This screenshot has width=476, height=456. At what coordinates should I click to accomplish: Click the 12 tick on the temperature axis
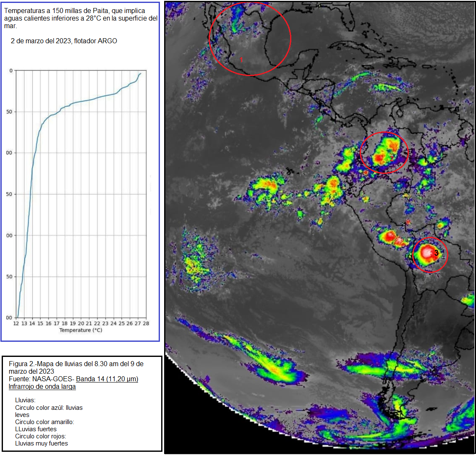click(x=16, y=323)
